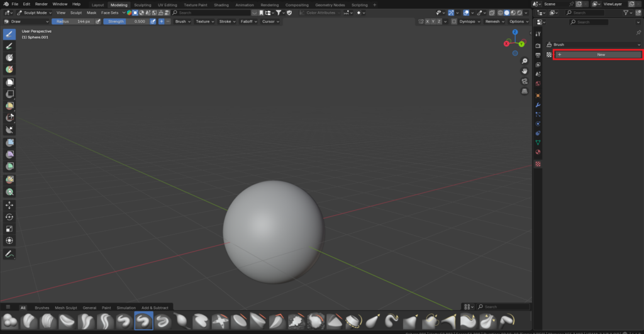Viewport: 644px width, 334px height.
Task: Click the pan hand viewport icon
Action: coord(525,71)
